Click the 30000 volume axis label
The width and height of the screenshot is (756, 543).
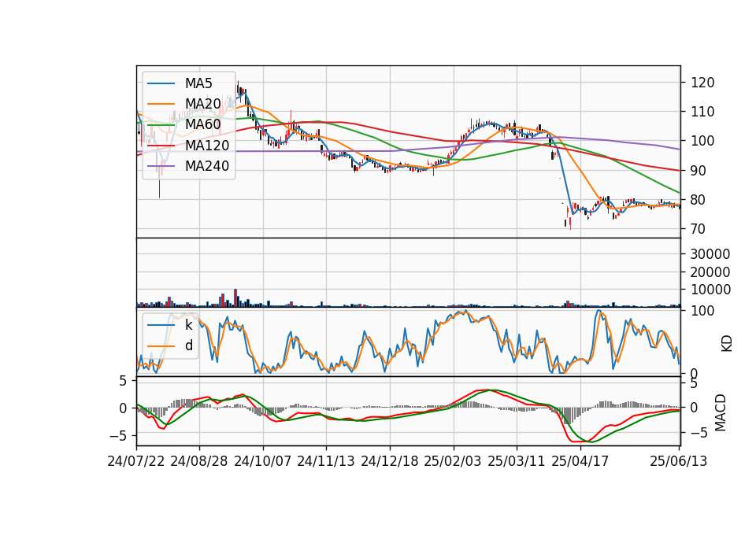(710, 254)
